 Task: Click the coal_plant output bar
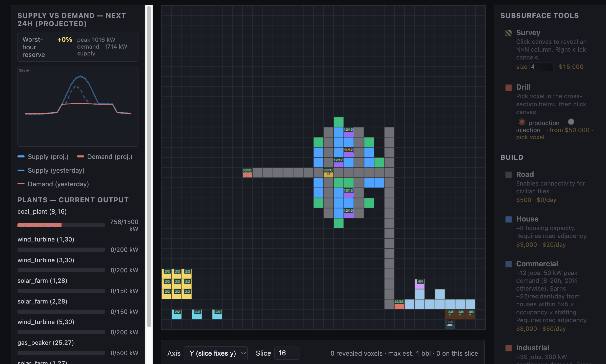(61, 225)
